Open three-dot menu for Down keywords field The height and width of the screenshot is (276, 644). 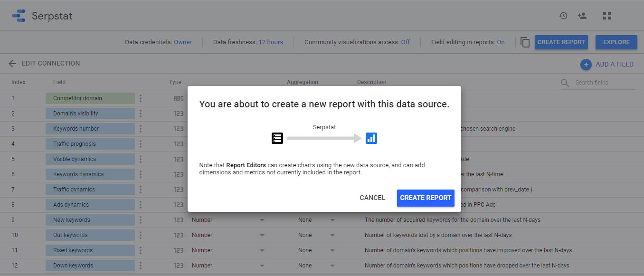click(141, 266)
